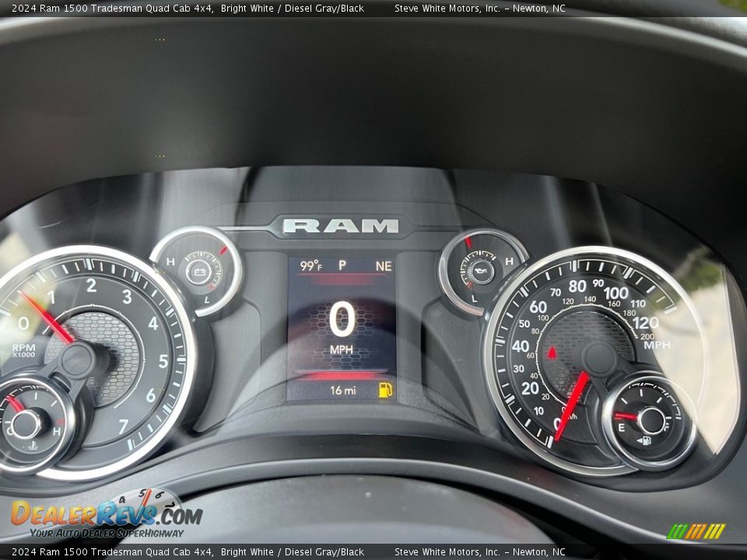
Task: Click the 3 mark on the tachometer
Action: [x=127, y=296]
